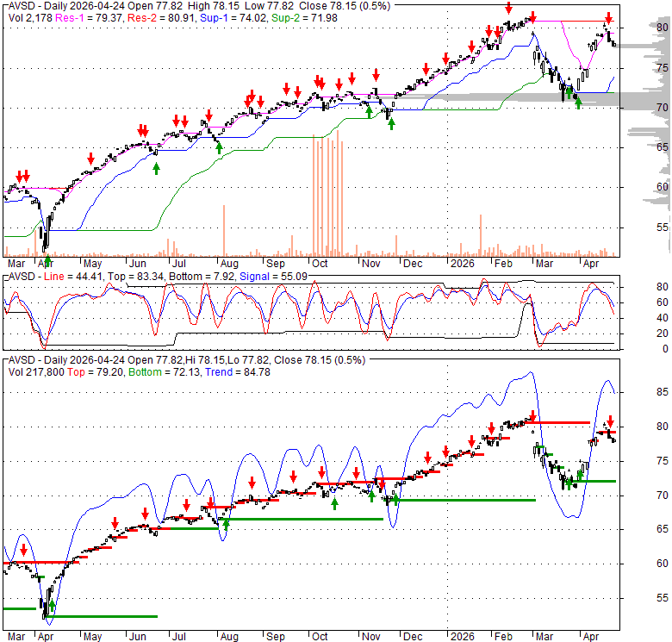
Task: Click the long green support line in bottom chart at 69
Action: click(465, 500)
